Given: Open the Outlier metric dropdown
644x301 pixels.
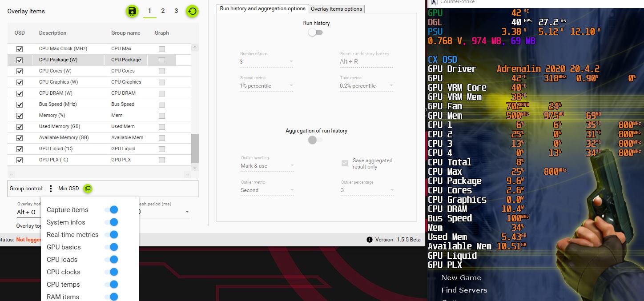Looking at the screenshot, I should tap(266, 190).
